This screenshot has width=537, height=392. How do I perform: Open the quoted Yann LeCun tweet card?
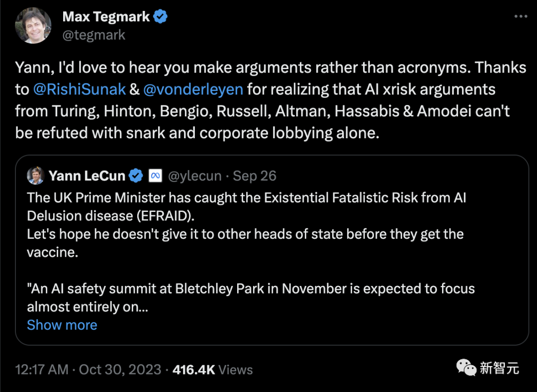pyautogui.click(x=268, y=249)
